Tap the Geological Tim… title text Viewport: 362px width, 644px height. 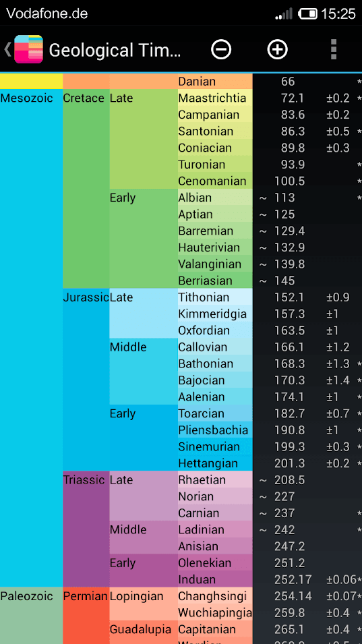[x=115, y=50]
